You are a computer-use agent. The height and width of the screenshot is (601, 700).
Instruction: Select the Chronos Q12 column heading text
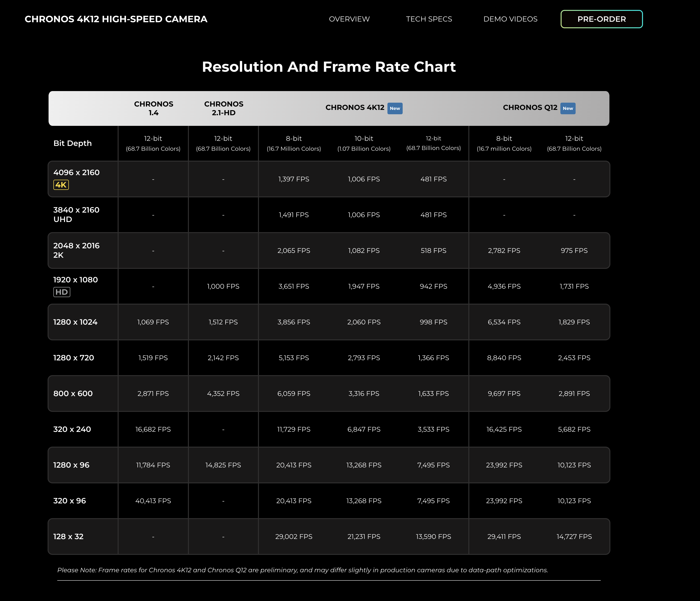[530, 107]
